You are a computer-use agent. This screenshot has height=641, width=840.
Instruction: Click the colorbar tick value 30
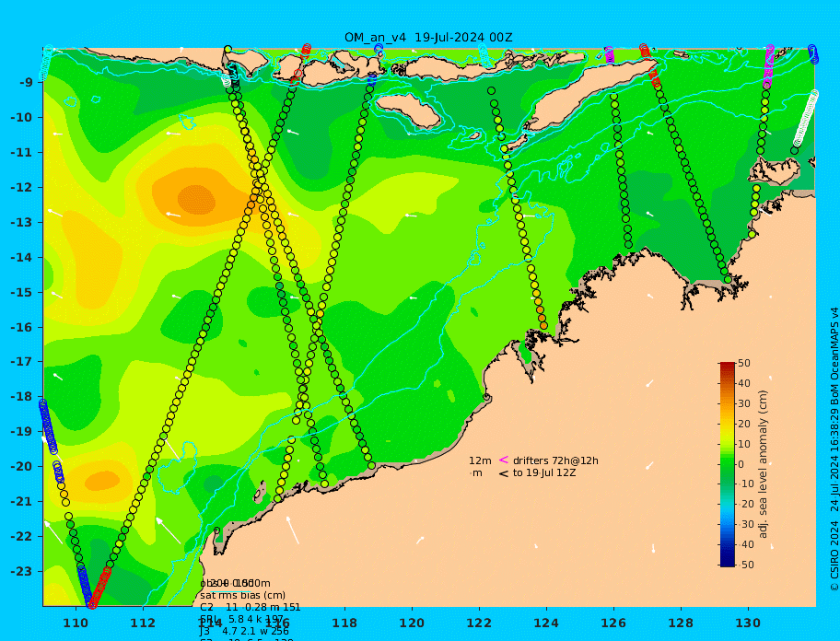(743, 403)
